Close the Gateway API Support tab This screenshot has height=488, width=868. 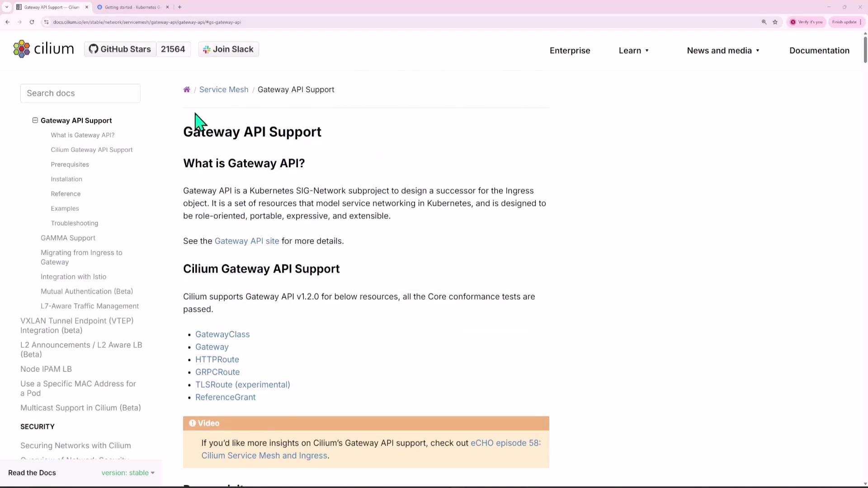(x=87, y=7)
